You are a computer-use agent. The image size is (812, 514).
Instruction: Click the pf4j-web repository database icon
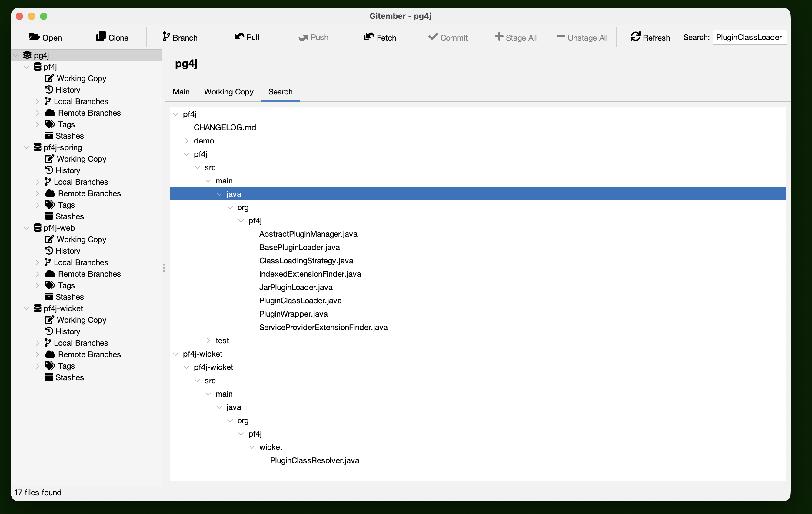coord(38,228)
